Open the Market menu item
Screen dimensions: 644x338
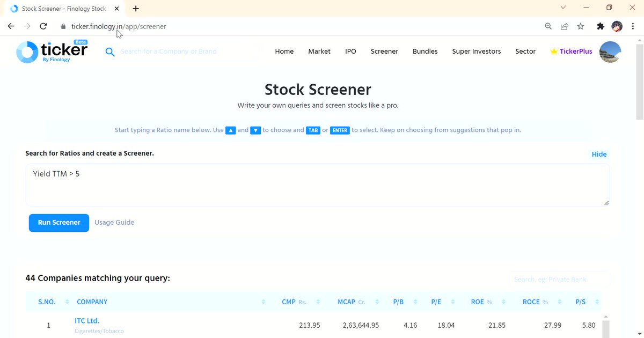[x=319, y=52]
